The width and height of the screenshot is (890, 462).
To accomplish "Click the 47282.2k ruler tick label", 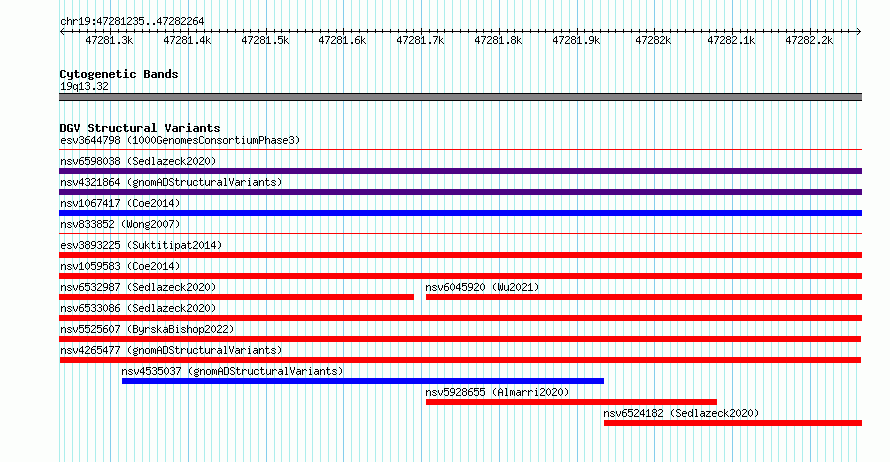I will coord(809,40).
